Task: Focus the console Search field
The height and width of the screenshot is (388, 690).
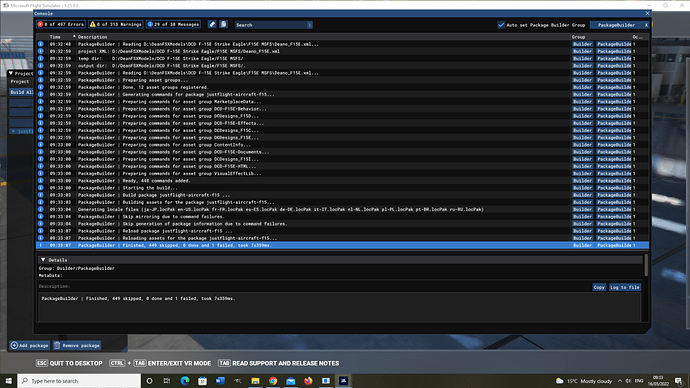Action: (x=271, y=25)
